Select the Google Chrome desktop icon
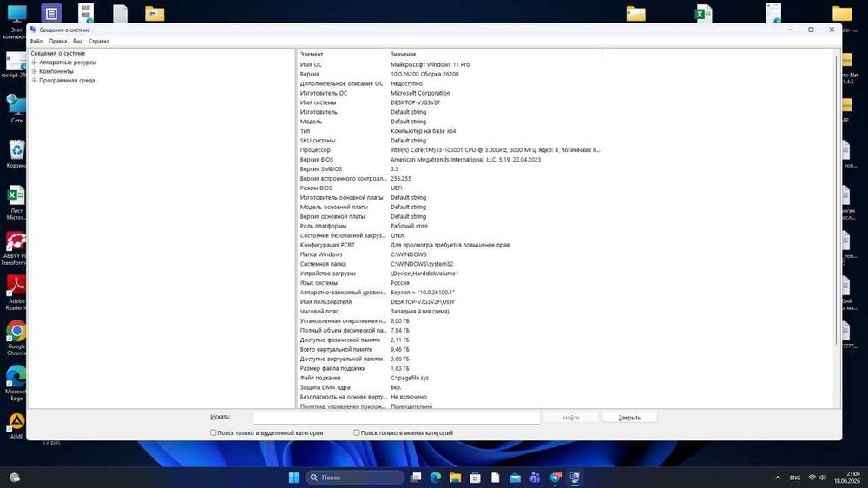The height and width of the screenshot is (488, 868). click(16, 338)
